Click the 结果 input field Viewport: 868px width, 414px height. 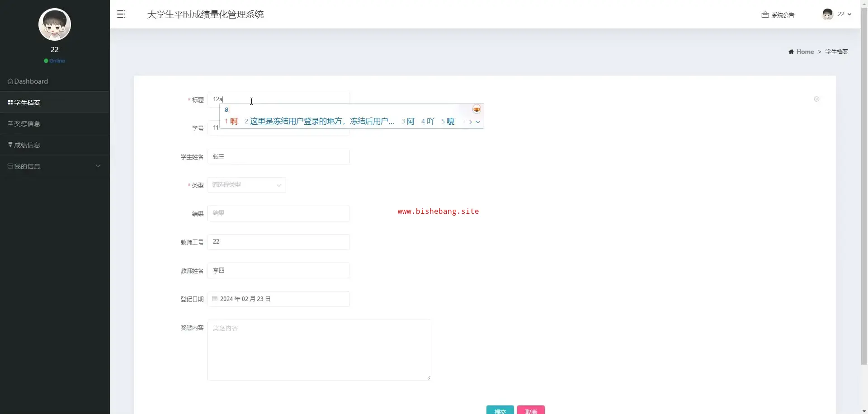tap(278, 213)
